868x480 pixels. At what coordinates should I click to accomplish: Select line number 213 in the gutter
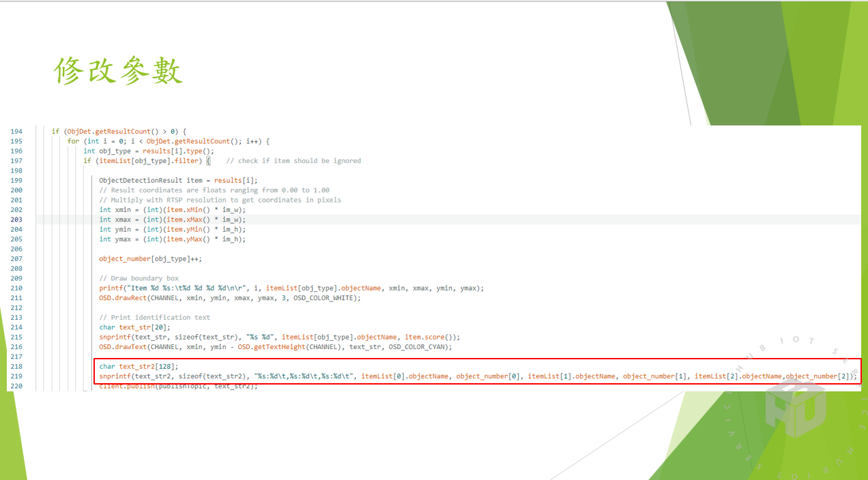click(16, 317)
